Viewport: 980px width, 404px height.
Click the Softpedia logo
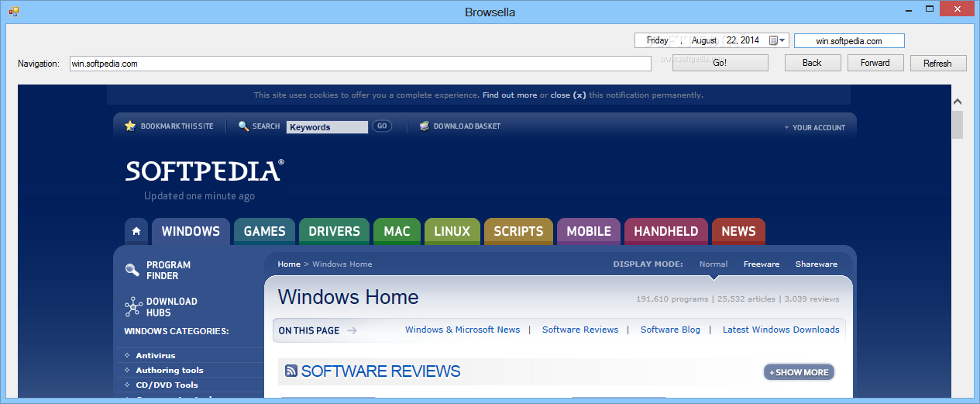tap(205, 171)
